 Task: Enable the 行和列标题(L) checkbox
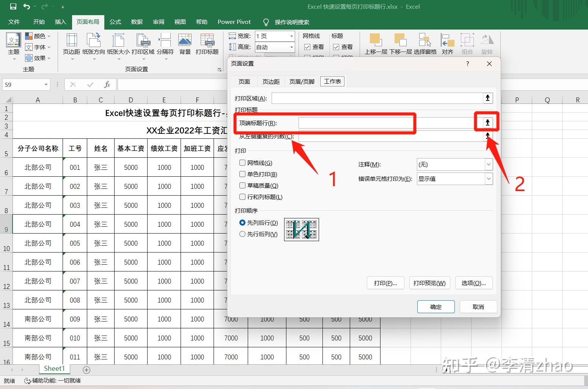tap(242, 197)
